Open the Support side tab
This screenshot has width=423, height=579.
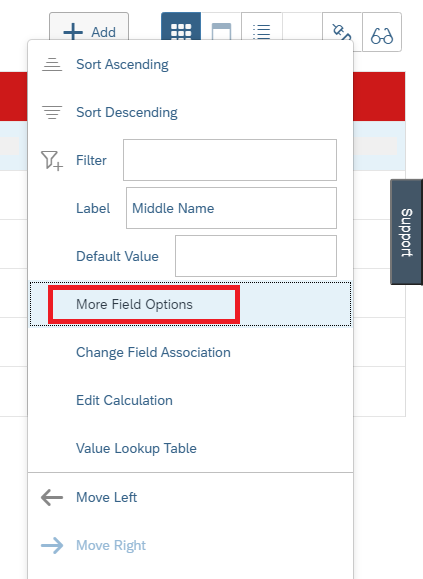tap(406, 232)
